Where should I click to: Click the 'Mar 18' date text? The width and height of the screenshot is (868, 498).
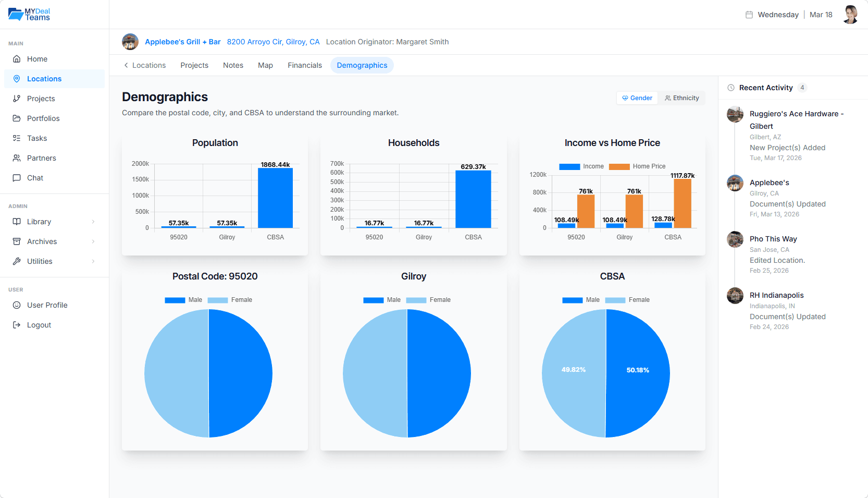coord(821,15)
